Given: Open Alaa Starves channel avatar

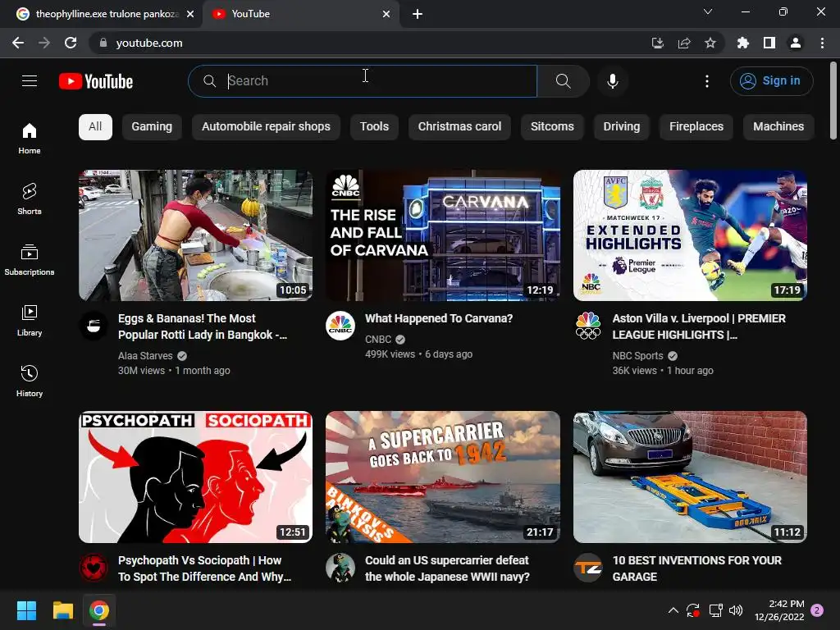Looking at the screenshot, I should click(94, 326).
